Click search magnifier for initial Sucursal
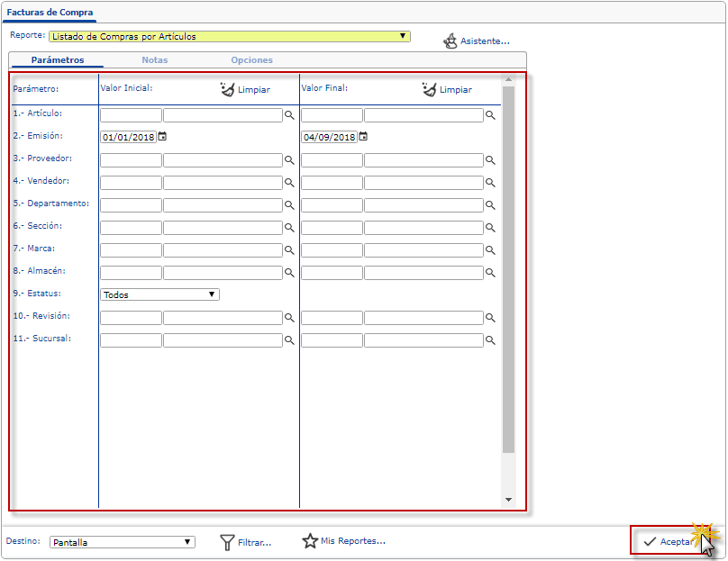This screenshot has height=561, width=728. pos(290,341)
